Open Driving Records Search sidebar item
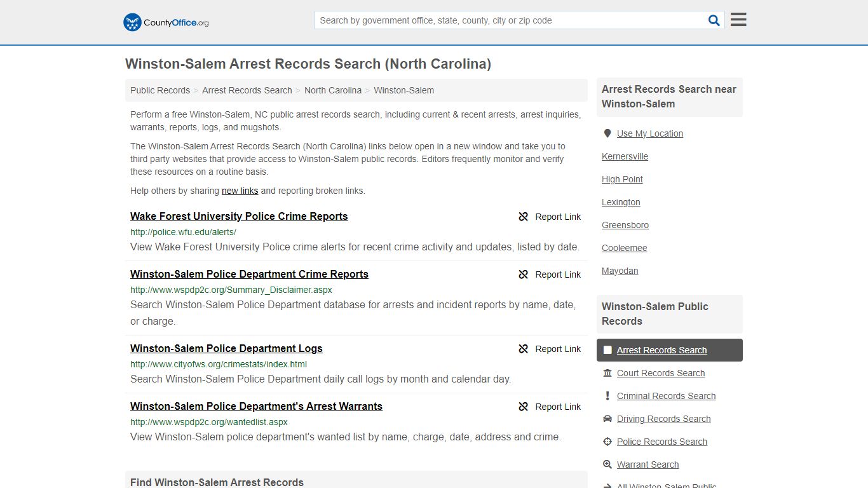Screen dimensions: 868x488 pyautogui.click(x=664, y=419)
